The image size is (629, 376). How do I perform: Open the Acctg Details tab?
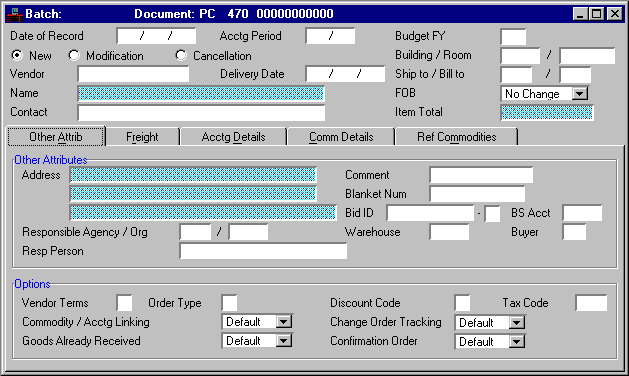pos(233,137)
